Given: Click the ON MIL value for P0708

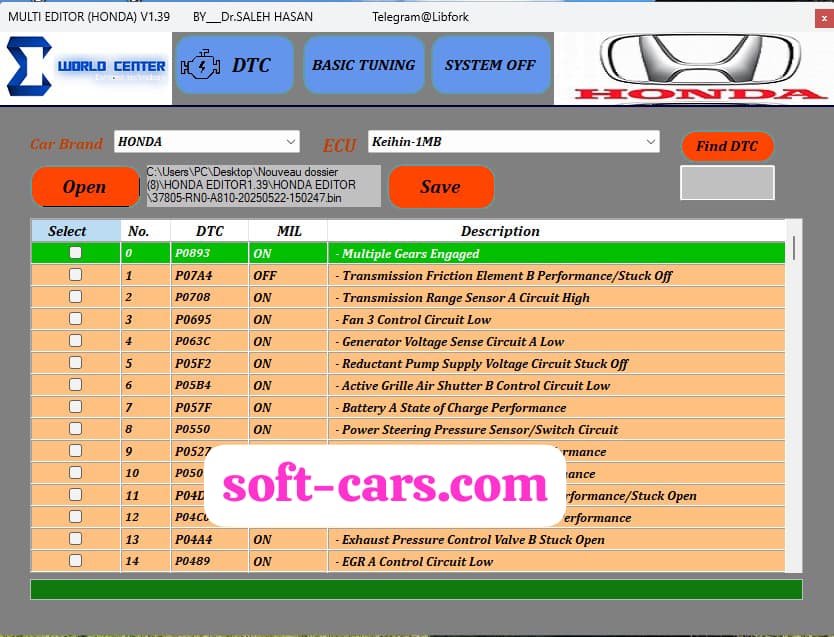Looking at the screenshot, I should click(x=262, y=297).
